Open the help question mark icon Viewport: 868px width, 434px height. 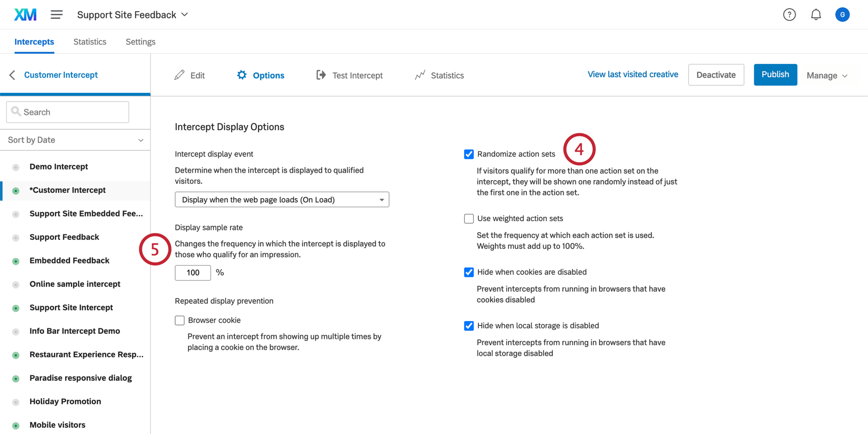tap(789, 15)
